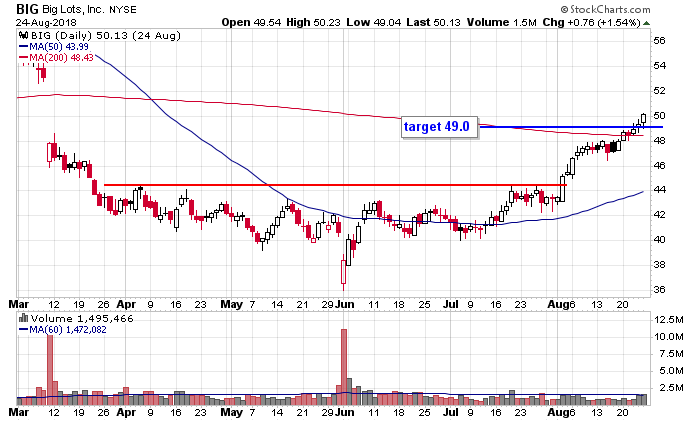
Task: Click 'Apr' on the price chart date axis
Action: click(x=126, y=305)
